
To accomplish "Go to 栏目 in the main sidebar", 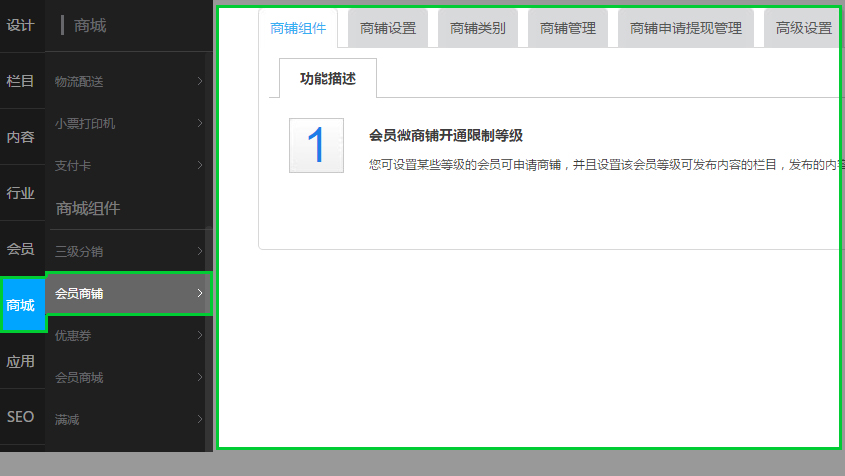I will pyautogui.click(x=21, y=81).
